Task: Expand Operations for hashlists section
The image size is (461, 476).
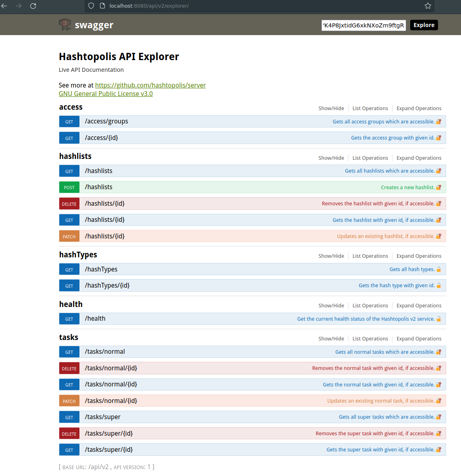Action: point(419,158)
